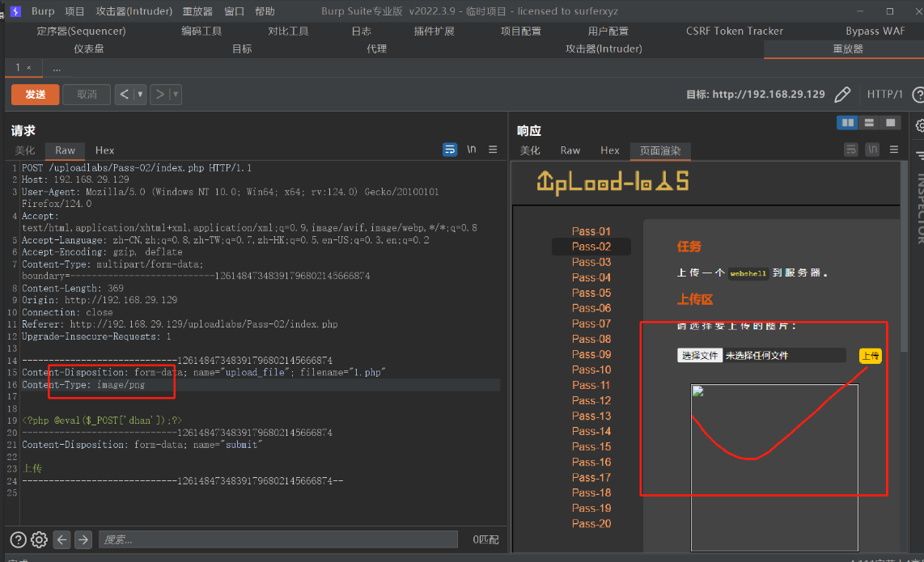Open the history dropdown beside forward arrow
This screenshot has width=924, height=562.
coord(176,95)
